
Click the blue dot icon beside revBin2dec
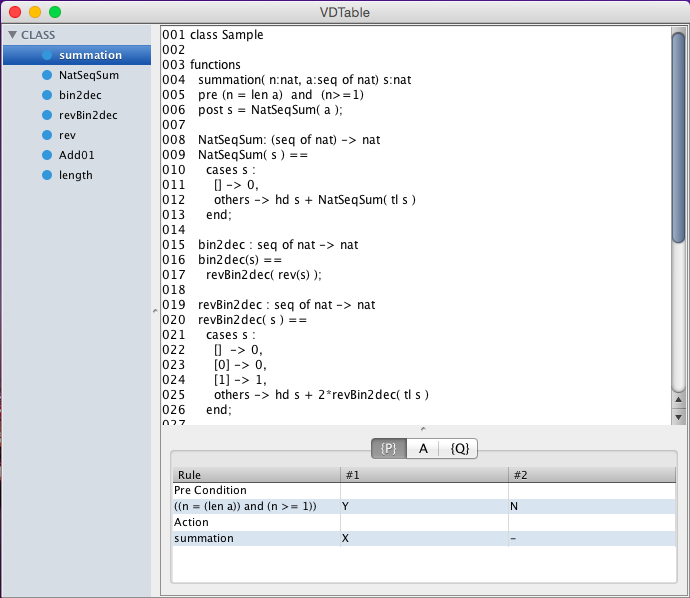(x=47, y=115)
